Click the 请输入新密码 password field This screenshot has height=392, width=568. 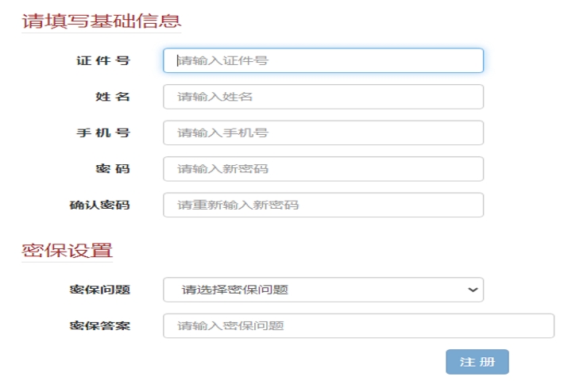point(323,169)
